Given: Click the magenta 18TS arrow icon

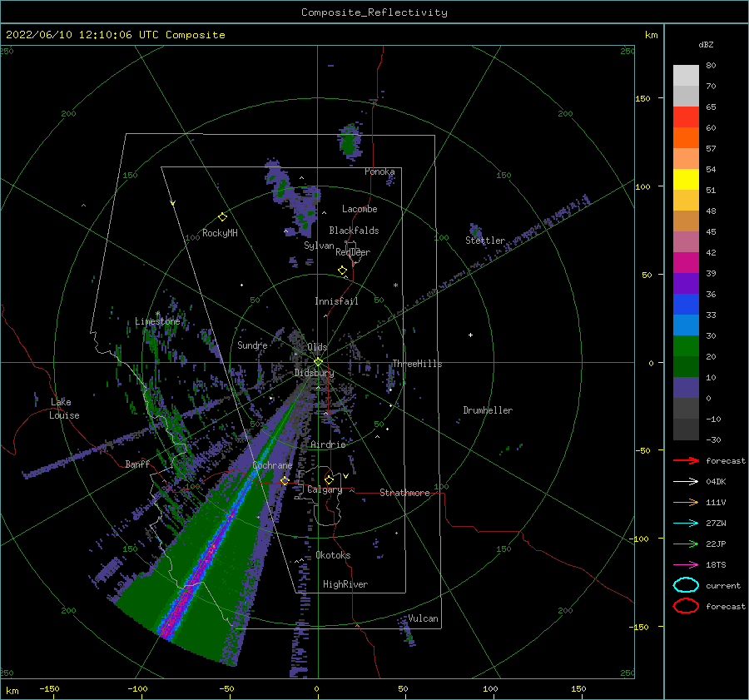Looking at the screenshot, I should click(686, 565).
